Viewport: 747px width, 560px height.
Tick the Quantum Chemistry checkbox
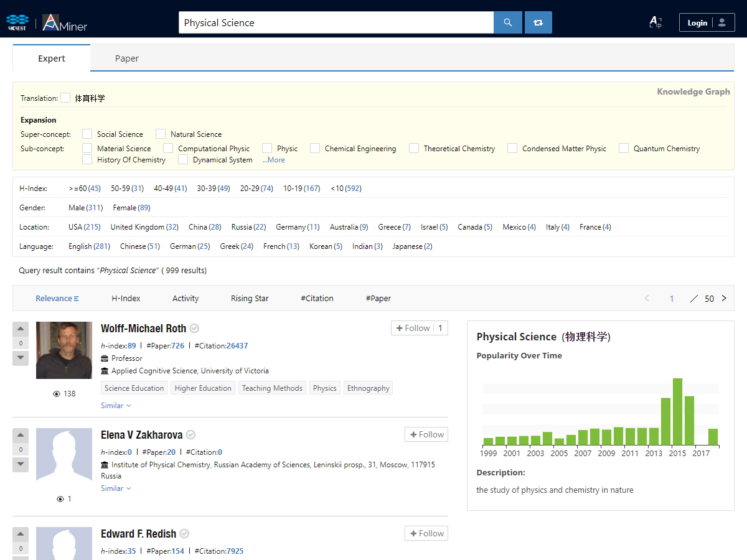(x=624, y=148)
